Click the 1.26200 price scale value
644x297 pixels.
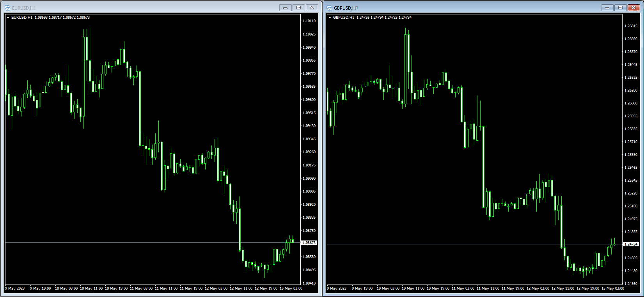631,90
